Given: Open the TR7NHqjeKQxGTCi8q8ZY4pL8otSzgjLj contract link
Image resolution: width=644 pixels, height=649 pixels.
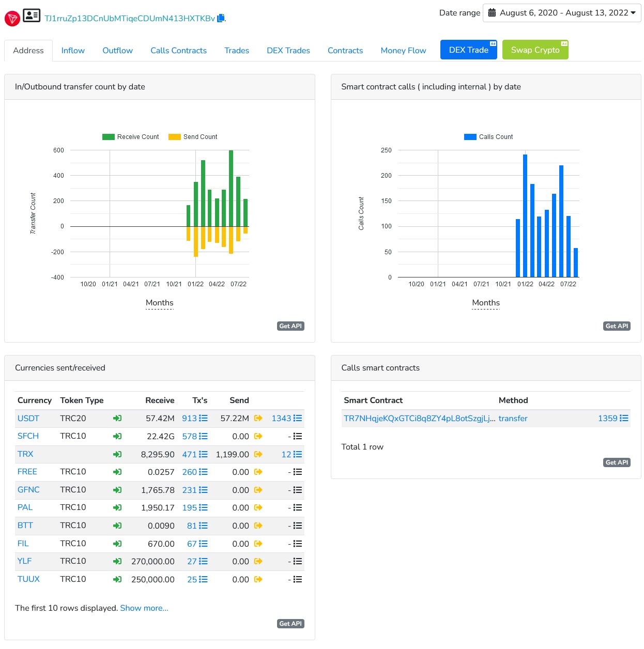Looking at the screenshot, I should click(x=419, y=419).
